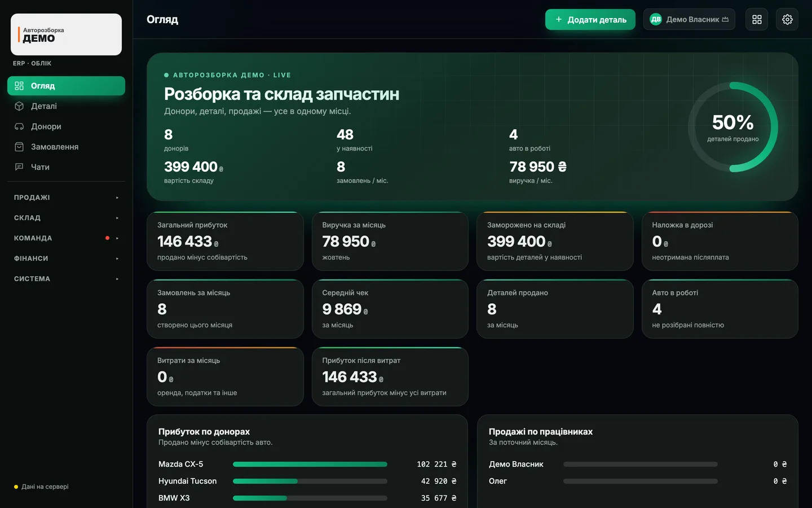
Task: Open the Замовлення section
Action: (66, 147)
